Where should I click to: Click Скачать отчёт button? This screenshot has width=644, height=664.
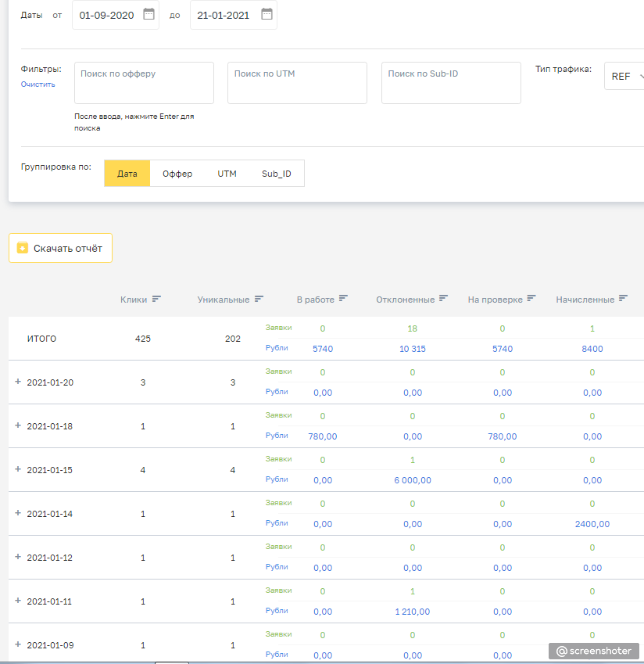(61, 248)
